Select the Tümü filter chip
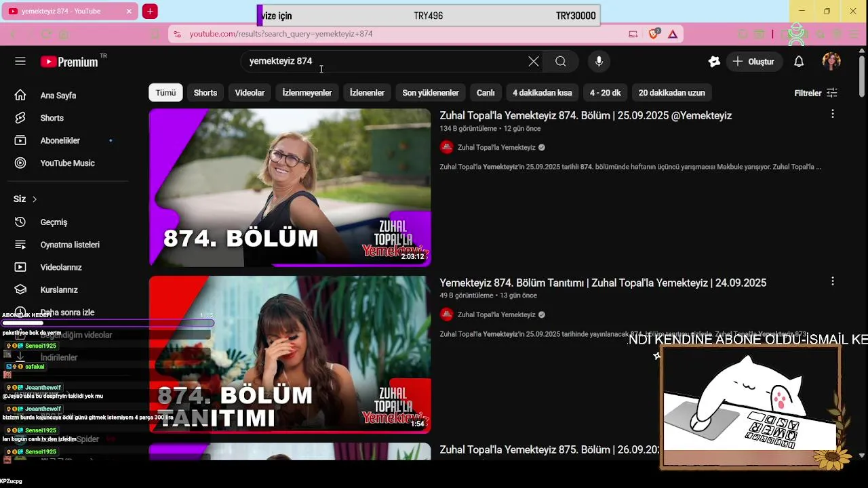 click(165, 93)
